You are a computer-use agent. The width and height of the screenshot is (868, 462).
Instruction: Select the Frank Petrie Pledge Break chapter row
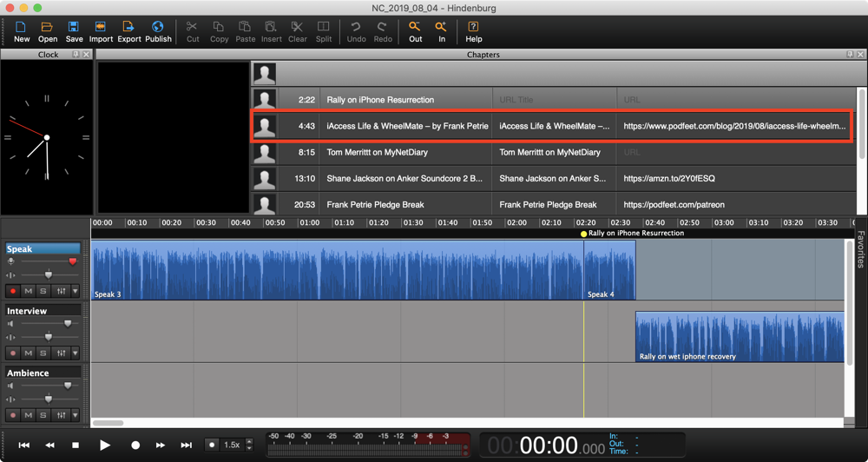pyautogui.click(x=378, y=205)
